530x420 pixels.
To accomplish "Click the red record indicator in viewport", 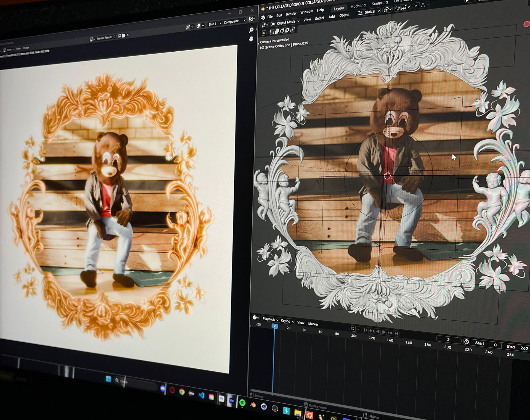I will click(x=526, y=24).
